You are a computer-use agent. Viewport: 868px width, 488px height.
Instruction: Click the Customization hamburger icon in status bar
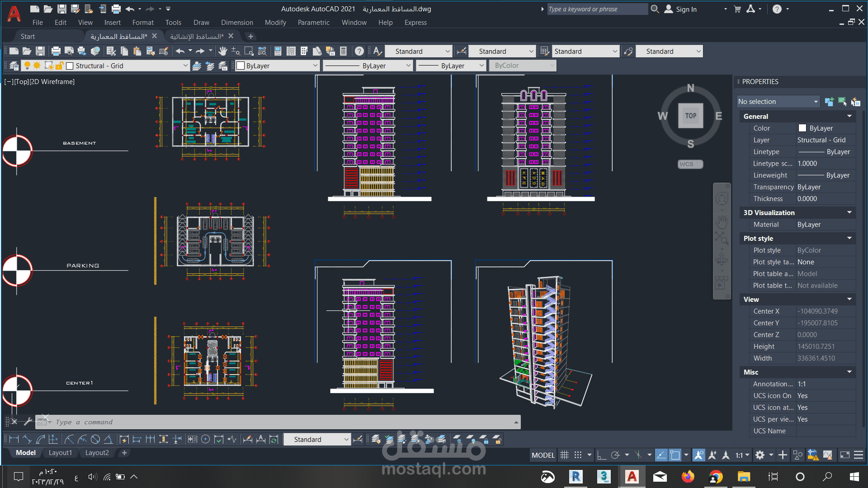pyautogui.click(x=859, y=455)
